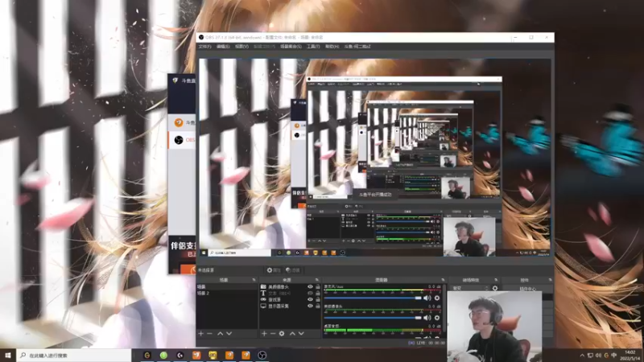Open source properties via the Sources panel gear
Image resolution: width=644 pixels, height=362 pixels.
(x=282, y=334)
